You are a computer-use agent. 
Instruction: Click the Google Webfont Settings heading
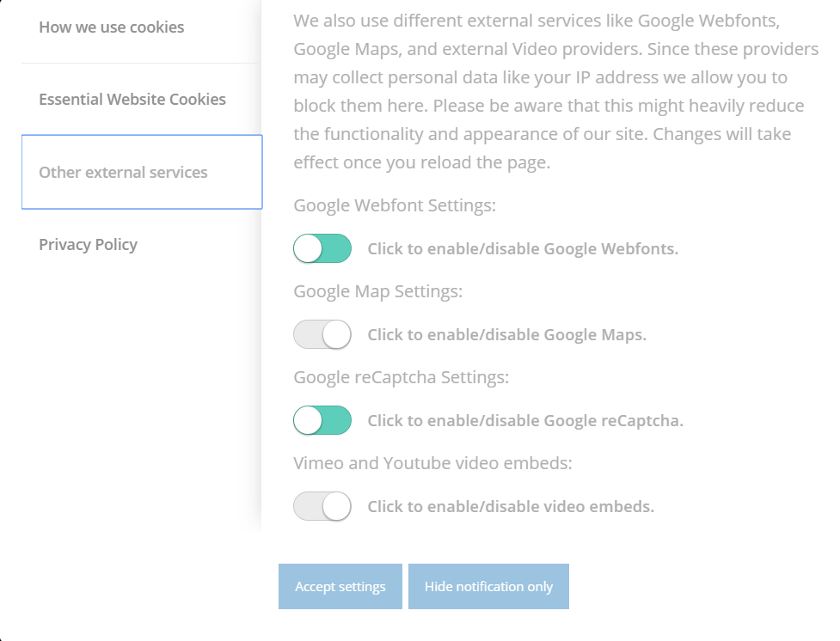tap(395, 205)
